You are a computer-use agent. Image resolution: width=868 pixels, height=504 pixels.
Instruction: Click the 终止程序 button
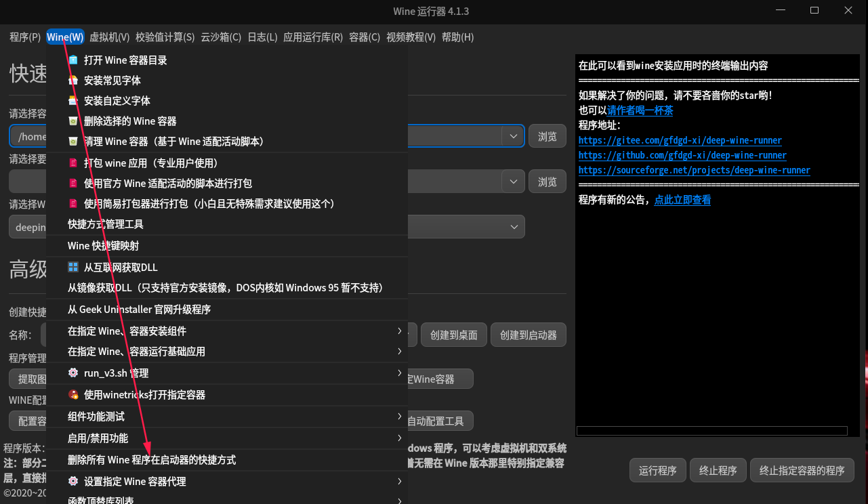tap(718, 470)
